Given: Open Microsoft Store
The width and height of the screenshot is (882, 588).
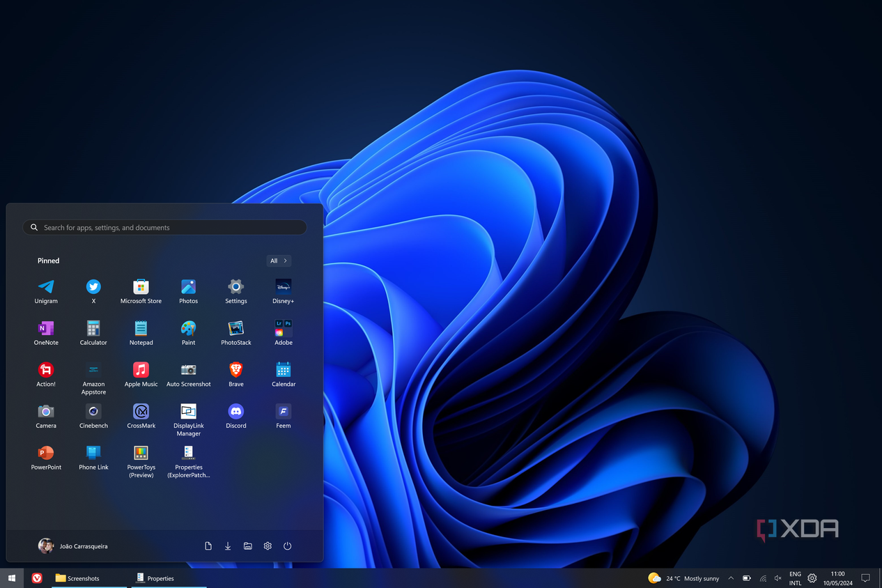Looking at the screenshot, I should pos(141,291).
